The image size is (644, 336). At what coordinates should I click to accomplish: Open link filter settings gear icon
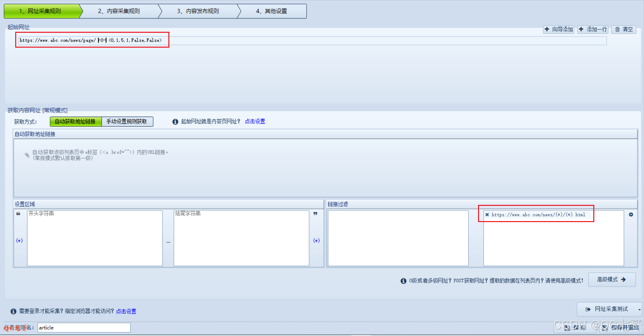pos(631,215)
